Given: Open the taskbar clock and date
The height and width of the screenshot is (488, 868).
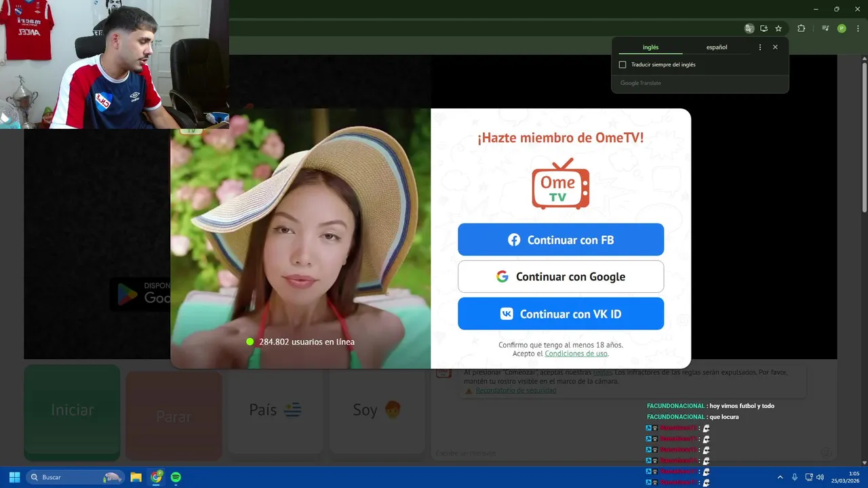Looking at the screenshot, I should point(847,477).
